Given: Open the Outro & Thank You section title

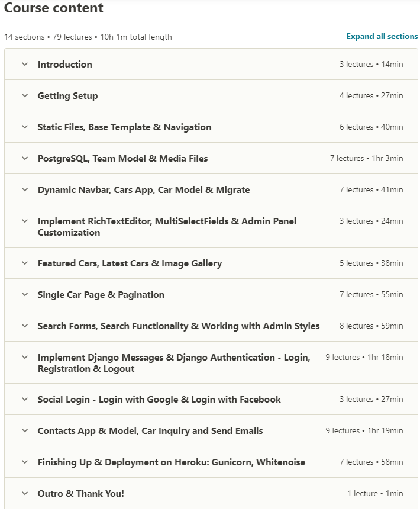Looking at the screenshot, I should (81, 494).
